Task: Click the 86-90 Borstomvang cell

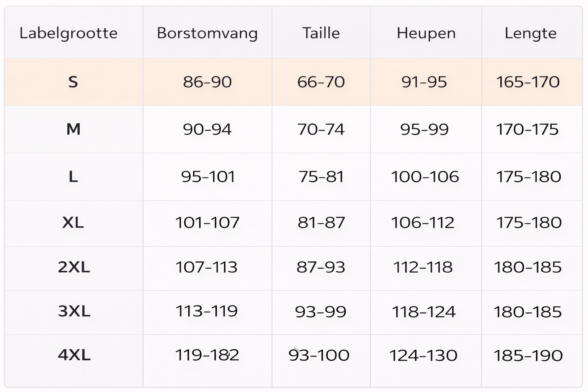Action: click(207, 82)
